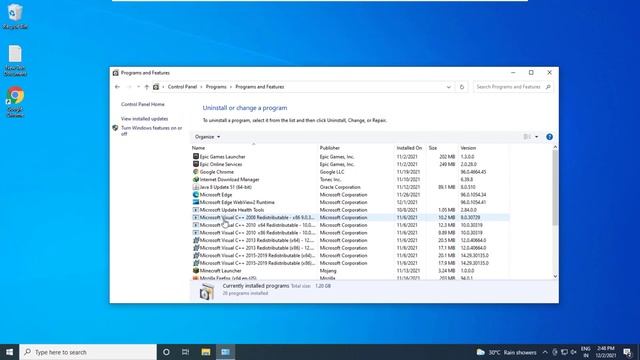Open the Windows Start menu
Viewport: 640px width, 360px height.
point(9,352)
